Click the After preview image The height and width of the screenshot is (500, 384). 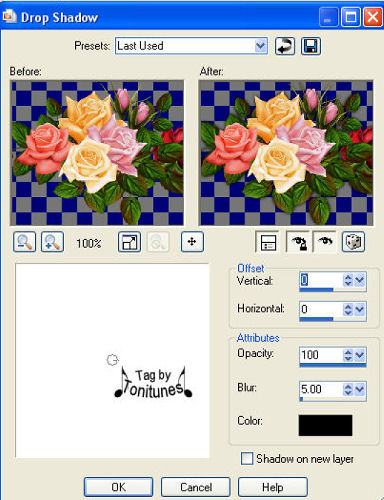(x=286, y=153)
